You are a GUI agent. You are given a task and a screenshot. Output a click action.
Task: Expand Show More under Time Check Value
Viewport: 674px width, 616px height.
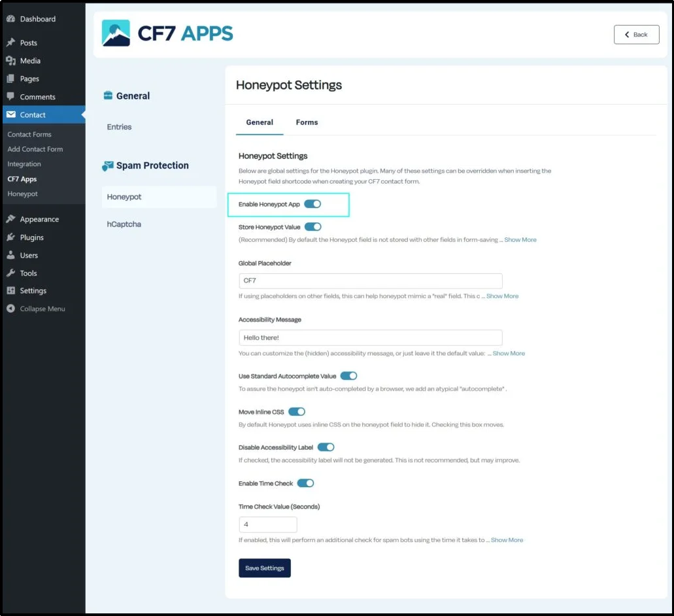pos(507,539)
